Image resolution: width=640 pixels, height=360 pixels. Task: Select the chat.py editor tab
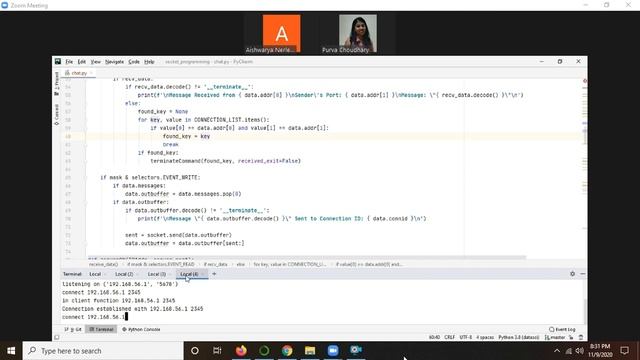pos(78,73)
